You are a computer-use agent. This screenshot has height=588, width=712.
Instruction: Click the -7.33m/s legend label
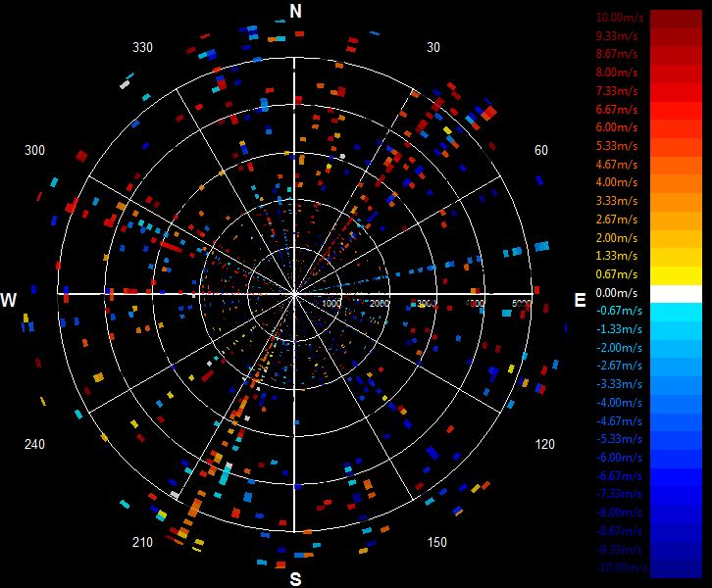[620, 494]
